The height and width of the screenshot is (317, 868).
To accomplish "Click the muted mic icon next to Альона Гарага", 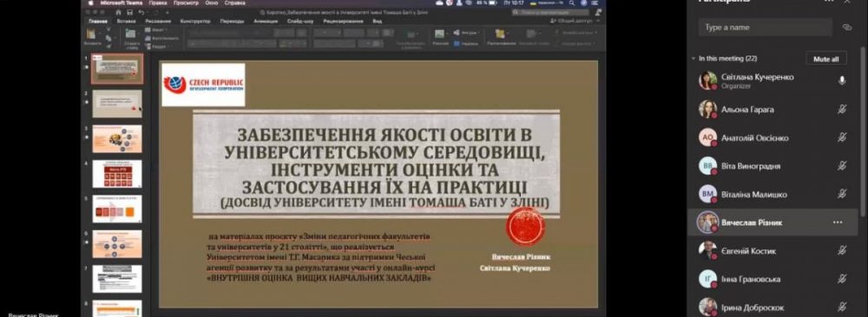I will click(842, 109).
